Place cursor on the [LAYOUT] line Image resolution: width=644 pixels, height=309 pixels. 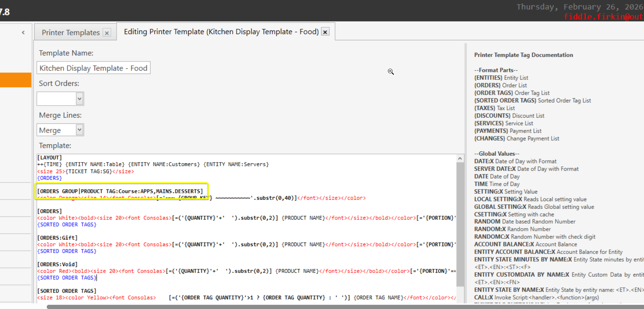(x=49, y=158)
